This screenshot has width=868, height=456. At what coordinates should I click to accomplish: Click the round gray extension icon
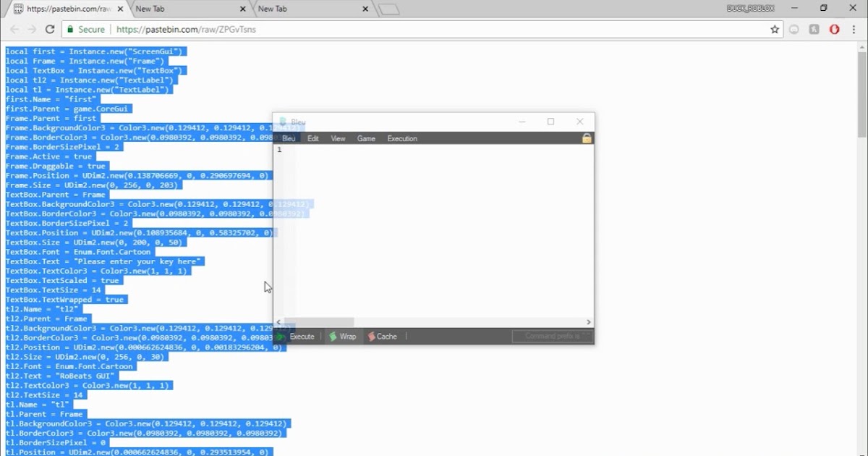794,30
